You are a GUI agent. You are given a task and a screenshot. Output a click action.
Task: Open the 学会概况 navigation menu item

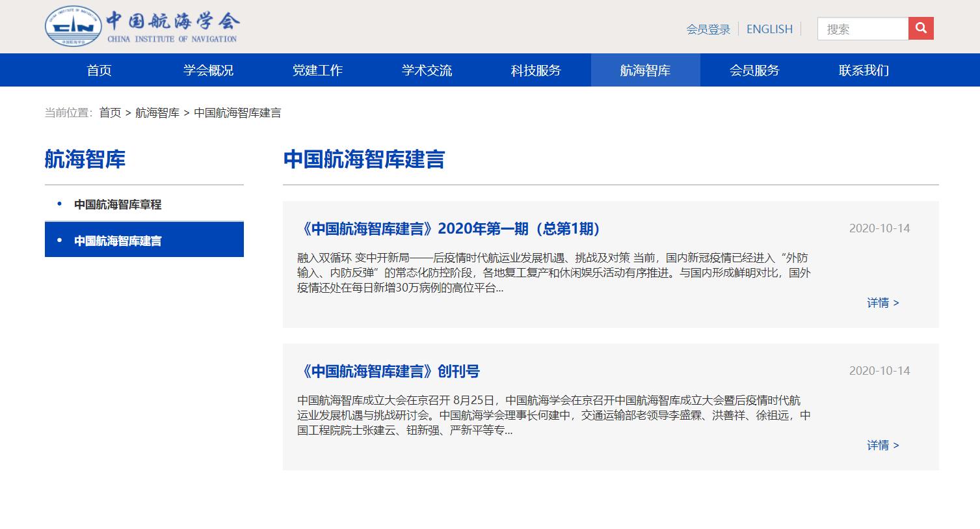coord(208,70)
